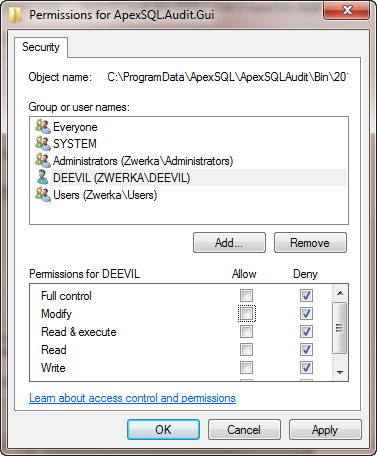Screen dimensions: 377x456
Task: Click the Administrators group icon
Action: (43, 160)
